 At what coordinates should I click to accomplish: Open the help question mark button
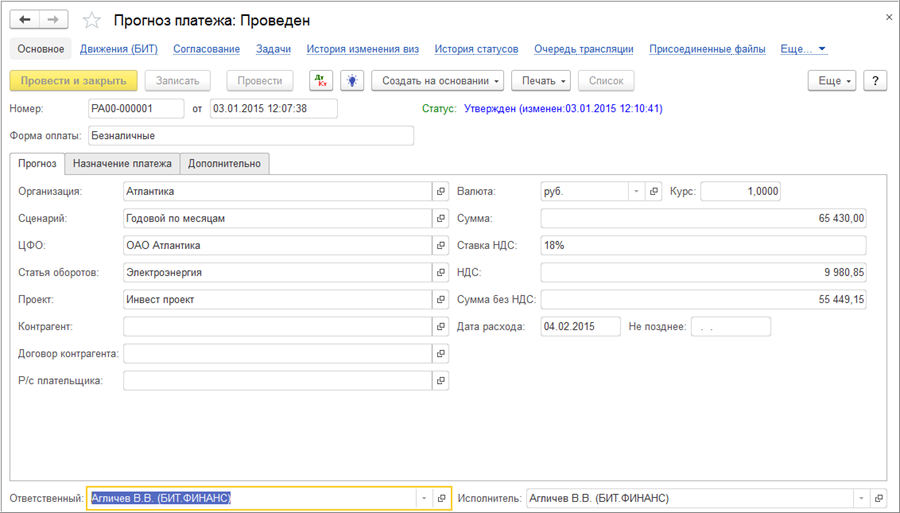[875, 81]
